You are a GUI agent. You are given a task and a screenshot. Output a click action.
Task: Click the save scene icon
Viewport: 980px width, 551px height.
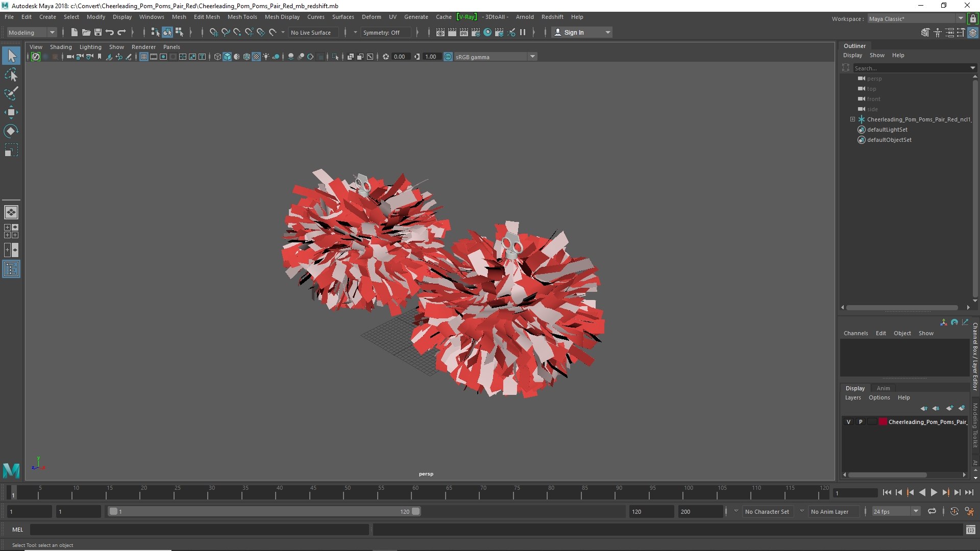click(x=97, y=32)
